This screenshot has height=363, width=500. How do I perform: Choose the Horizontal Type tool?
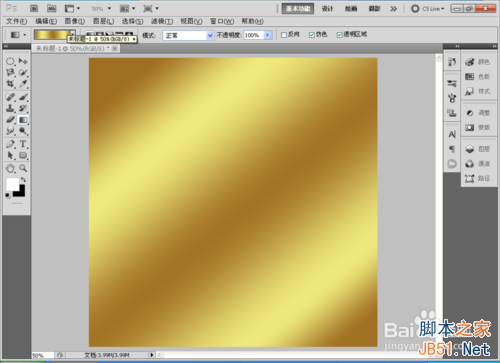(x=23, y=144)
